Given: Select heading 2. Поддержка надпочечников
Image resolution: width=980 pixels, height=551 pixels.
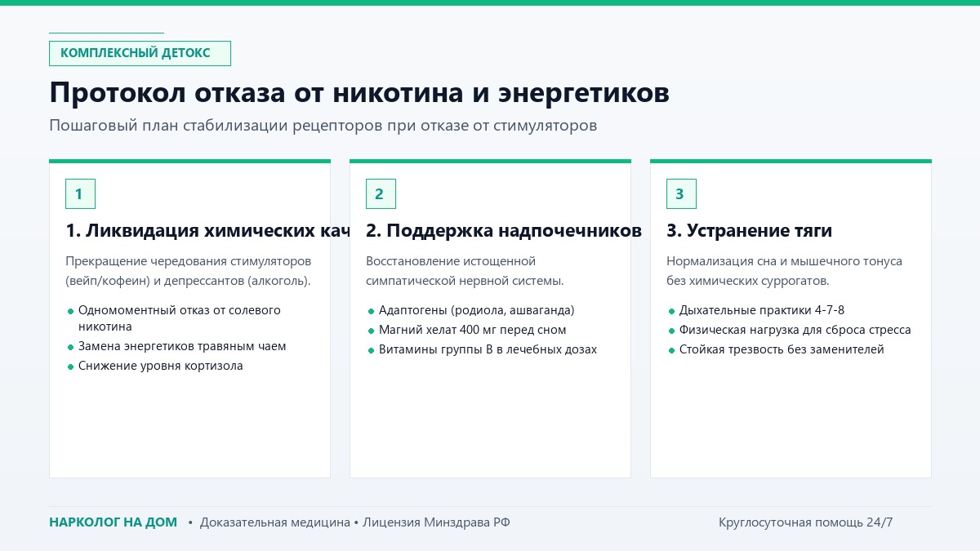Looking at the screenshot, I should click(504, 231).
